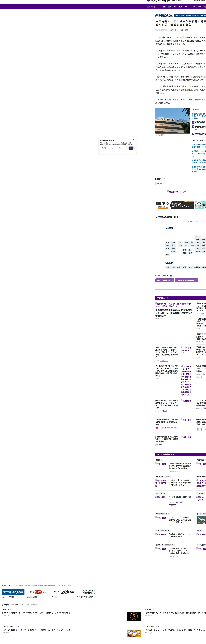Click the 次へ button in popup

point(131,148)
